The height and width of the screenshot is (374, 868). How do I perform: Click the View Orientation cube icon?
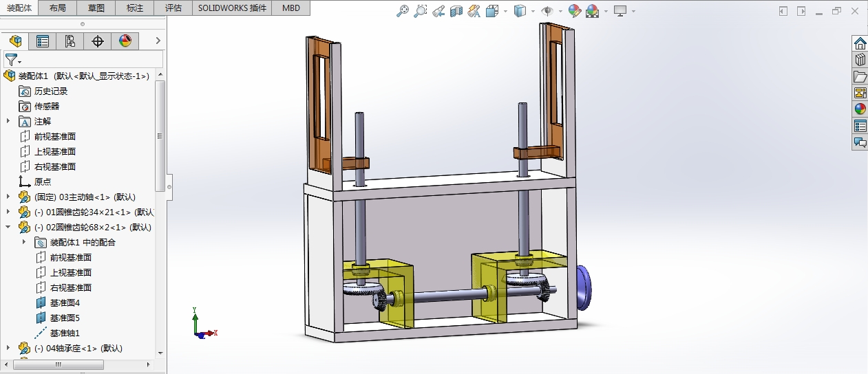[492, 11]
